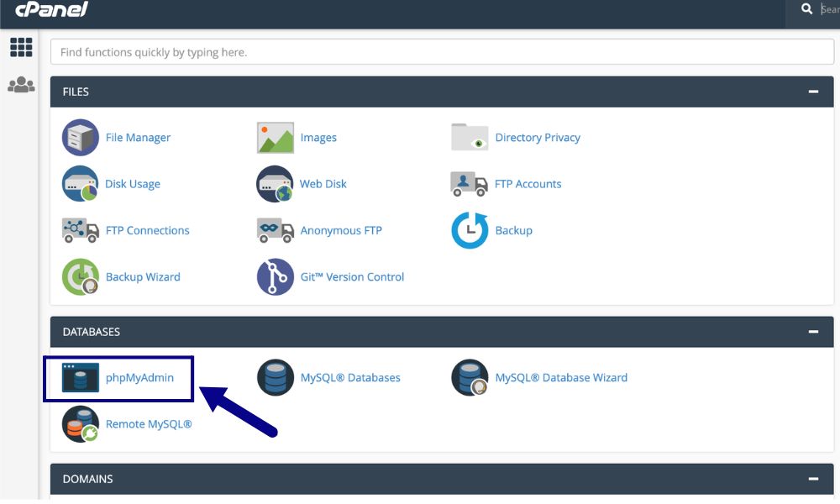840x504 pixels.
Task: Click the Backup Wizard link
Action: pyautogui.click(x=143, y=277)
